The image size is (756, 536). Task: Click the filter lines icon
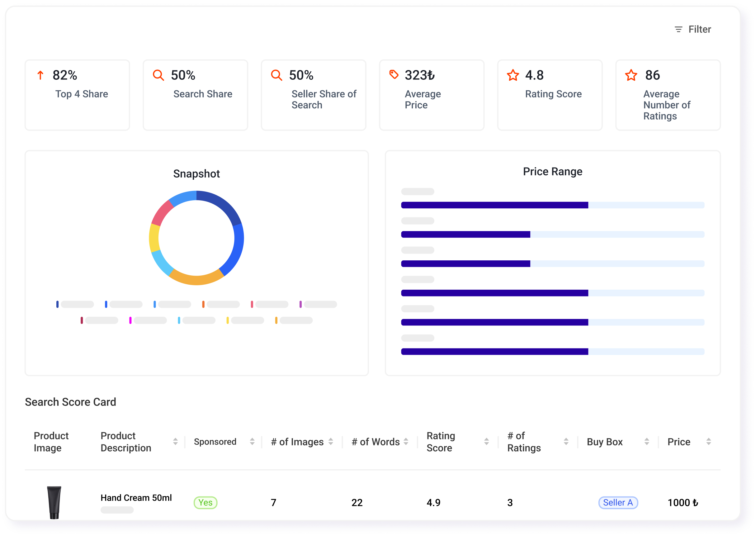point(678,29)
